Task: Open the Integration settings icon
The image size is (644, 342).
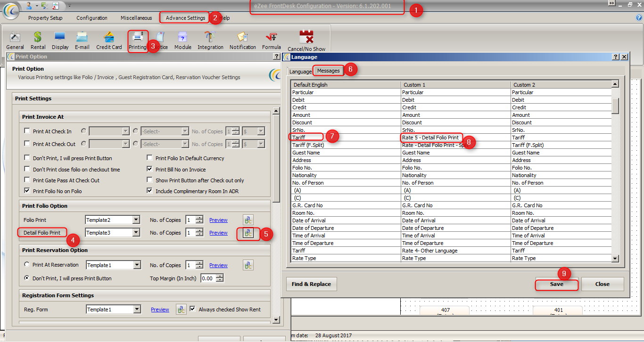Action: pos(210,41)
